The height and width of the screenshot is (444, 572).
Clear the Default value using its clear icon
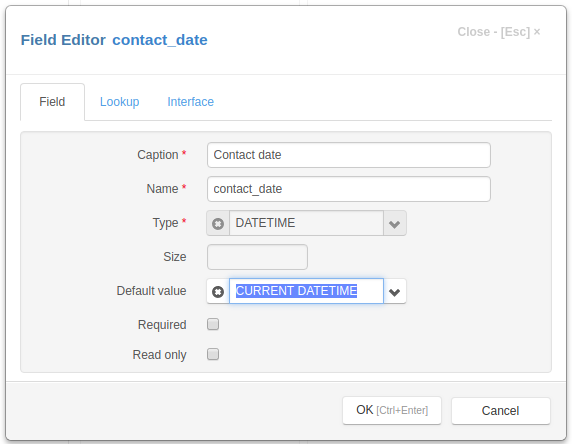(x=218, y=292)
